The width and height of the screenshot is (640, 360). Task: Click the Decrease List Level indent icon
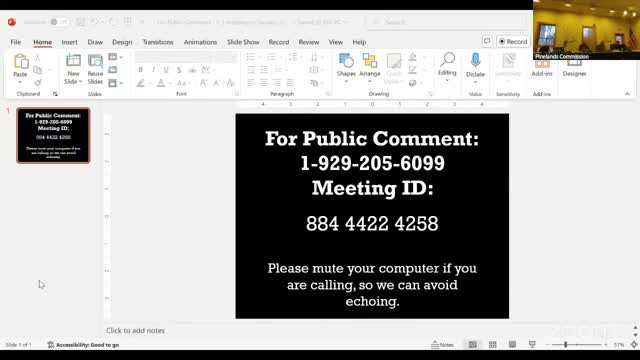pyautogui.click(x=251, y=70)
